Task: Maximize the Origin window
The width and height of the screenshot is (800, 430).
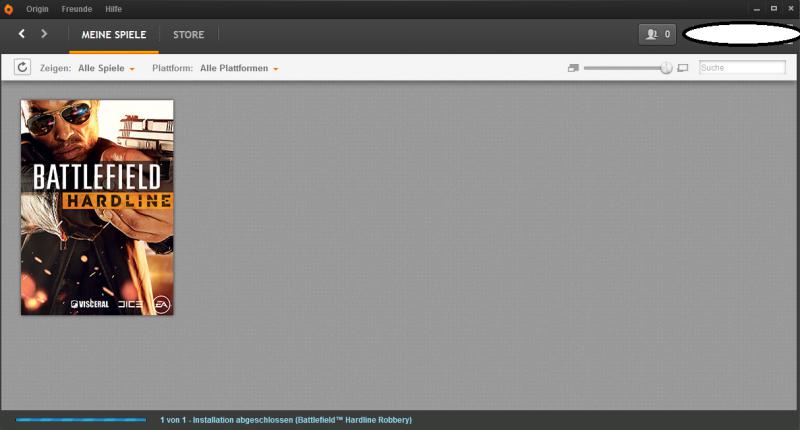Action: coord(773,8)
